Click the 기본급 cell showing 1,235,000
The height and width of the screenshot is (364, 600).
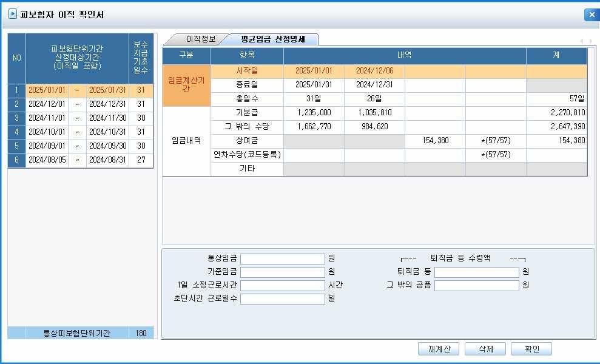tap(314, 113)
